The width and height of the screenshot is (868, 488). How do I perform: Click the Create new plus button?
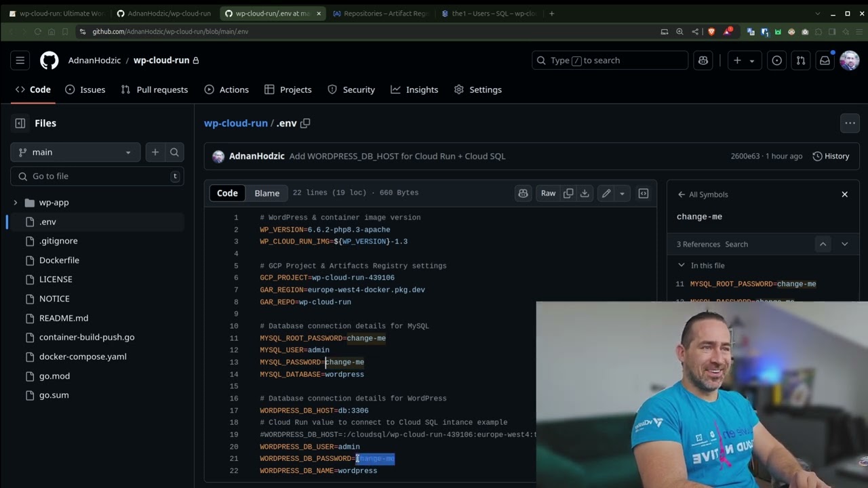point(737,60)
